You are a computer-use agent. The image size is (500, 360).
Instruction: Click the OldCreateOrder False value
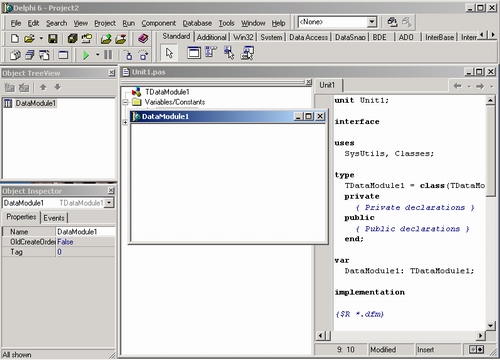[x=85, y=242]
